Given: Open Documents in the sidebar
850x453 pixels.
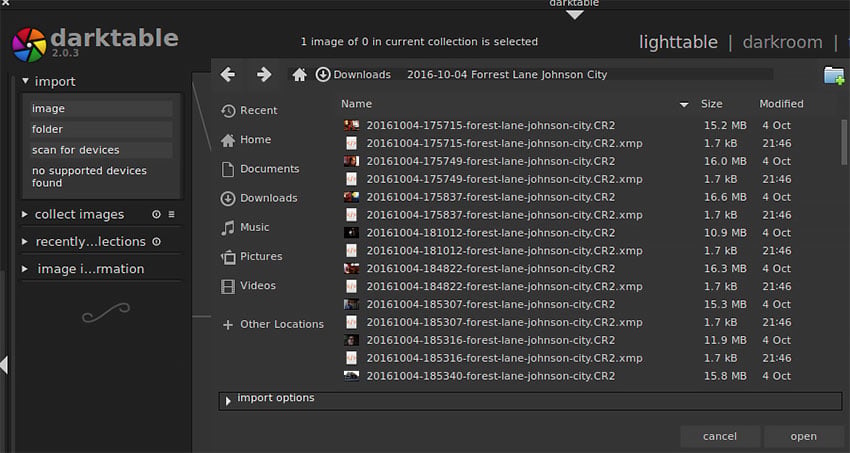Looking at the screenshot, I should (260, 169).
